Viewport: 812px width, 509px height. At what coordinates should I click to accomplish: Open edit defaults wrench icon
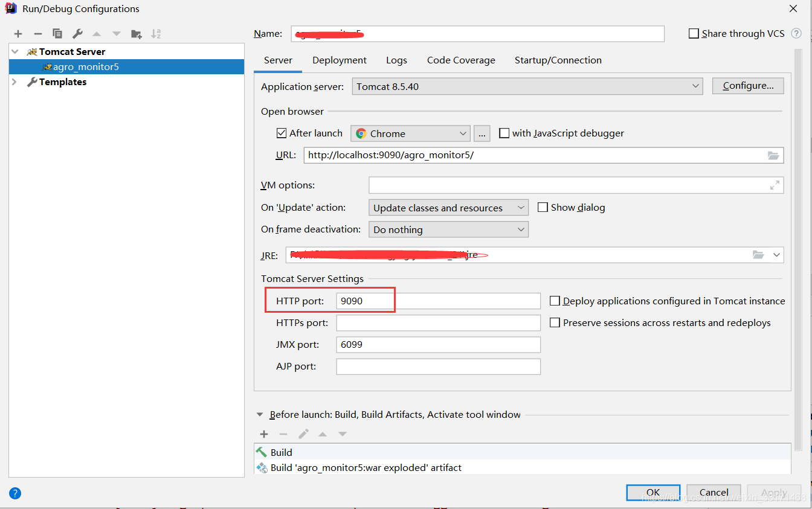[x=77, y=34]
